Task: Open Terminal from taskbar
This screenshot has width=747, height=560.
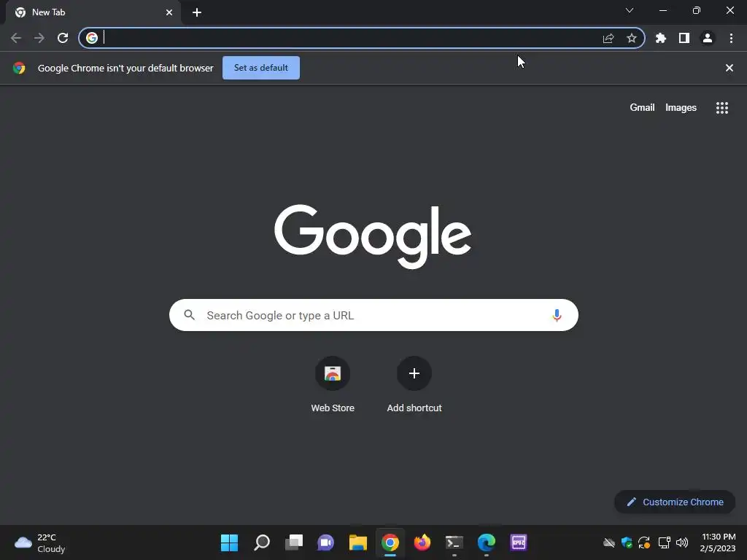Action: pyautogui.click(x=454, y=542)
